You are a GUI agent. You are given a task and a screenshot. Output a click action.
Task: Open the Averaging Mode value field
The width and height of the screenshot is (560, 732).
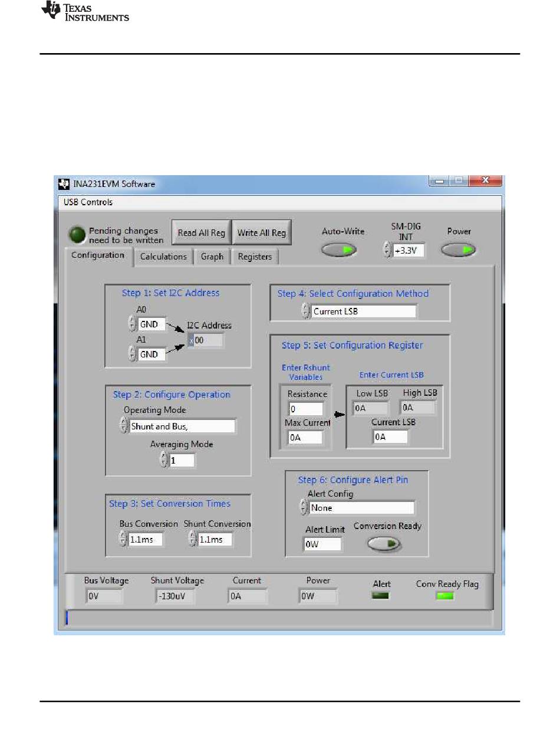(x=182, y=460)
